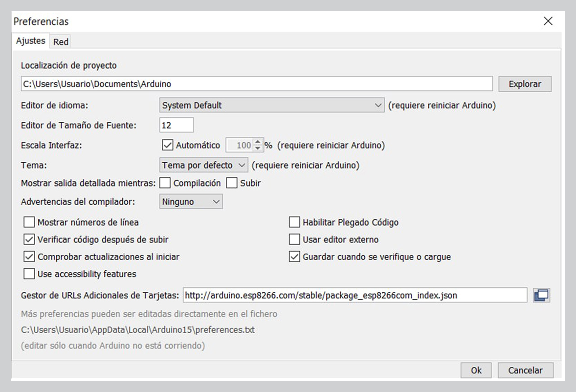This screenshot has height=392, width=576.
Task: Click the Explorar button
Action: point(525,84)
